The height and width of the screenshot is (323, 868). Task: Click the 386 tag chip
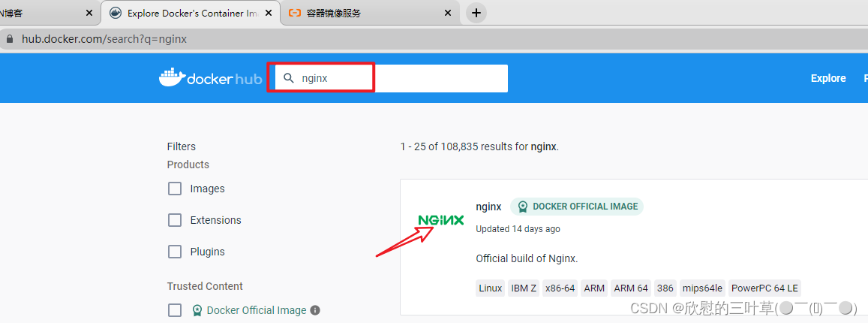(665, 288)
